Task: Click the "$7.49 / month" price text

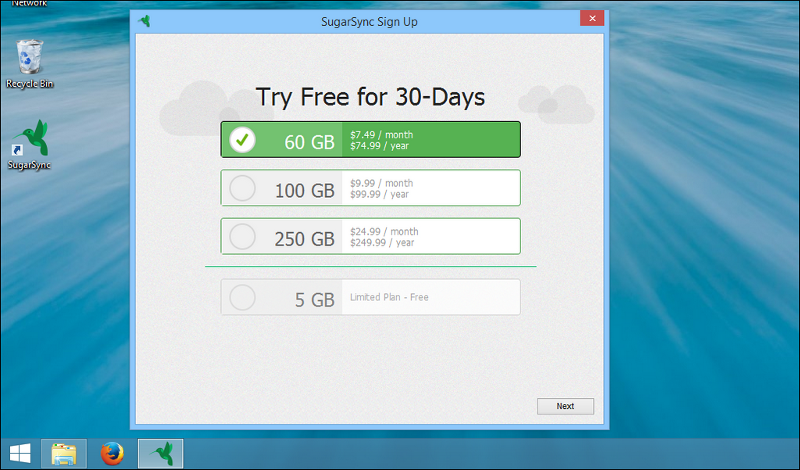Action: (382, 135)
